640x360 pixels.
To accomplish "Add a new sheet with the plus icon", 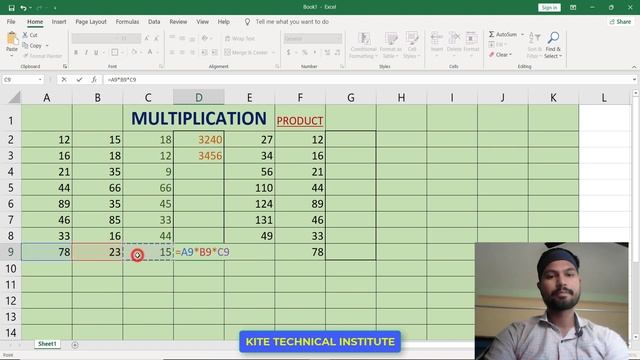I will 75,345.
